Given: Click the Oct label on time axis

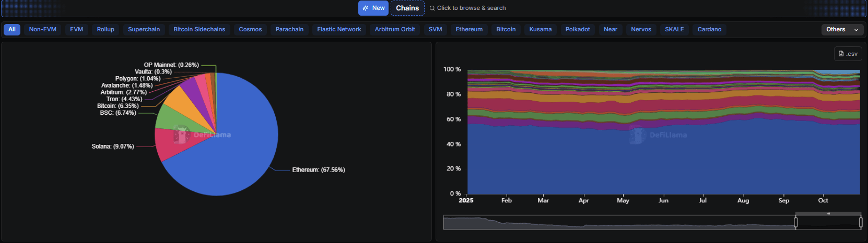Looking at the screenshot, I should (x=823, y=201).
